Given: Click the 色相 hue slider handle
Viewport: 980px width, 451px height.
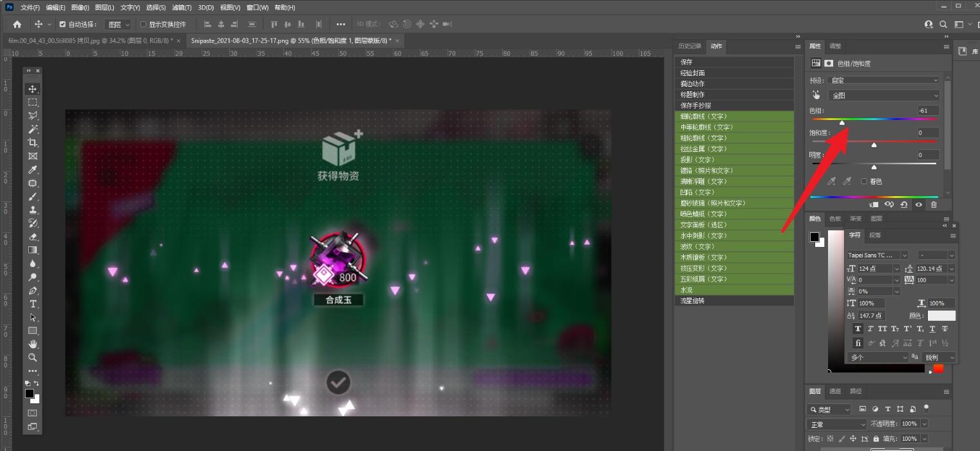Looking at the screenshot, I should [x=842, y=123].
